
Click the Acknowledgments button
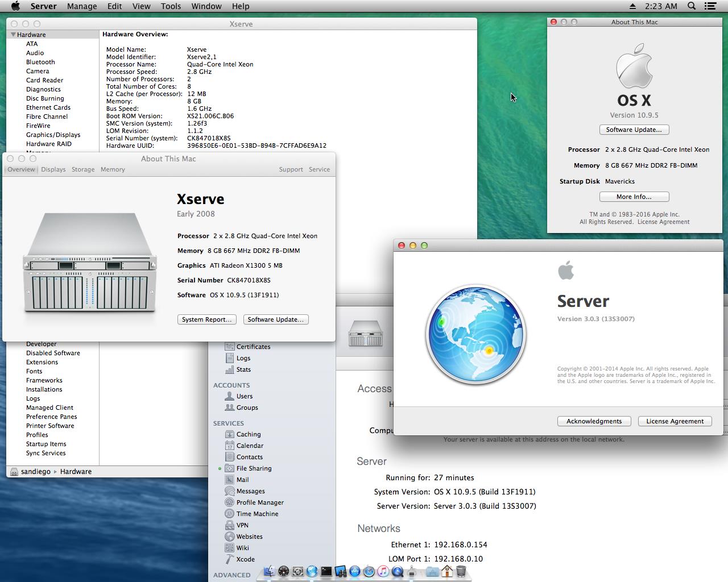(594, 421)
